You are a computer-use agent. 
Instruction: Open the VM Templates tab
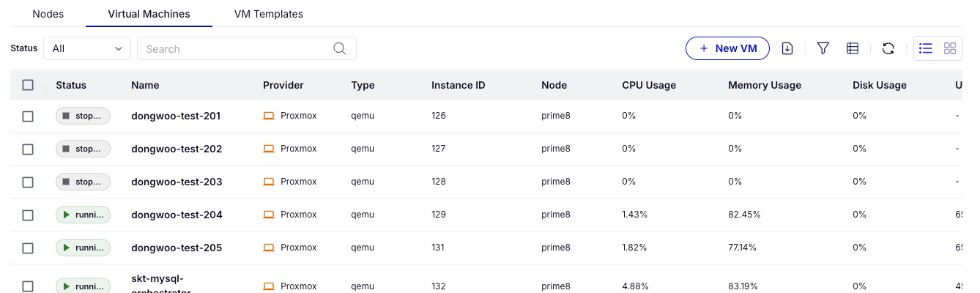click(268, 14)
